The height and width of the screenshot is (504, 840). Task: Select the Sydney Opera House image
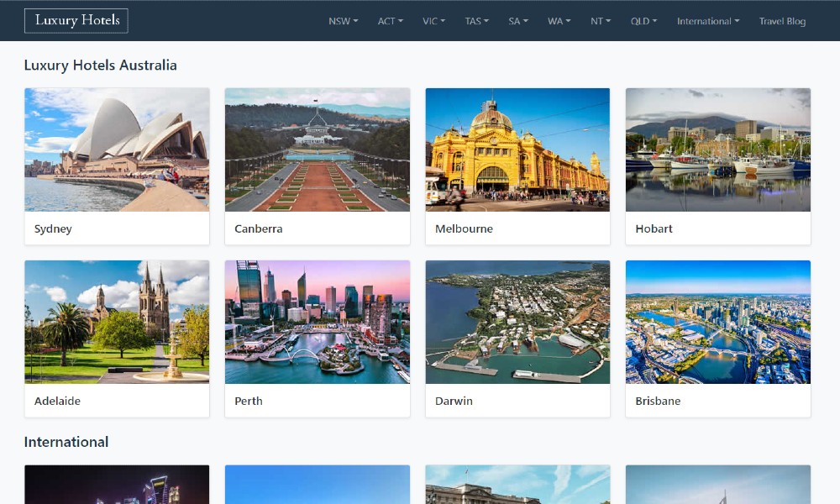[x=117, y=150]
